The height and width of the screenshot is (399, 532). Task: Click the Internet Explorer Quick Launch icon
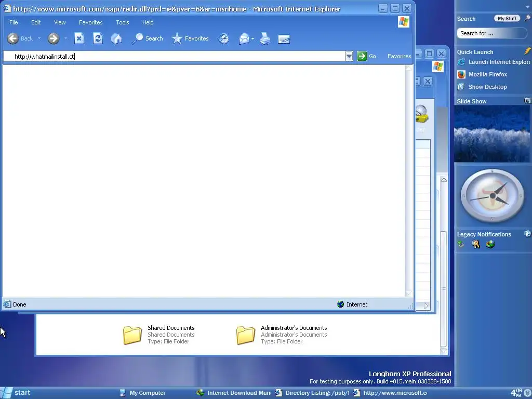click(461, 62)
